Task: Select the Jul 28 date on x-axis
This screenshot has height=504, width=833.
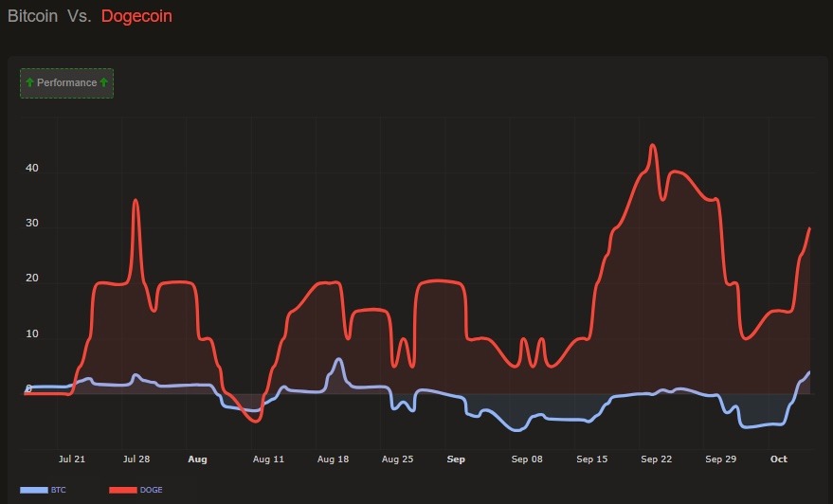Action: (x=136, y=459)
